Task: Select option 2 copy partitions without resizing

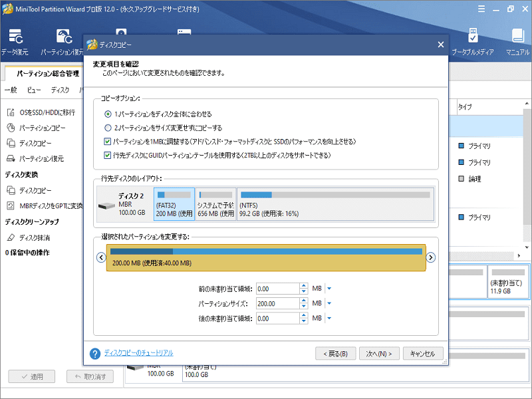Action: click(108, 128)
